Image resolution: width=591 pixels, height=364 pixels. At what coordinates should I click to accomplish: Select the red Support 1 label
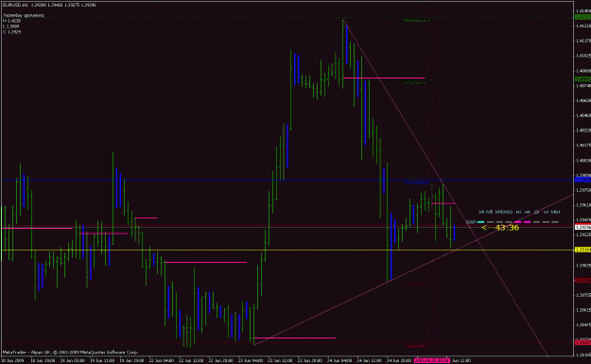(x=416, y=284)
